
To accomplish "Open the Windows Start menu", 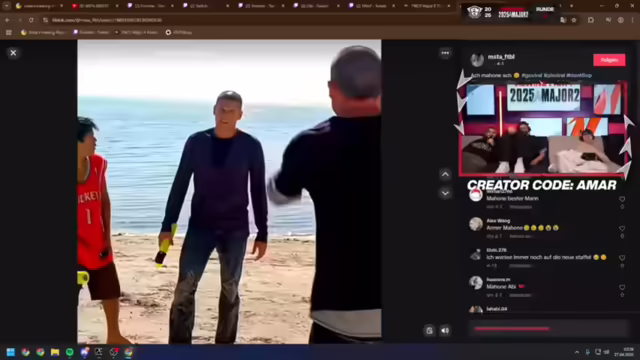I will (x=11, y=352).
